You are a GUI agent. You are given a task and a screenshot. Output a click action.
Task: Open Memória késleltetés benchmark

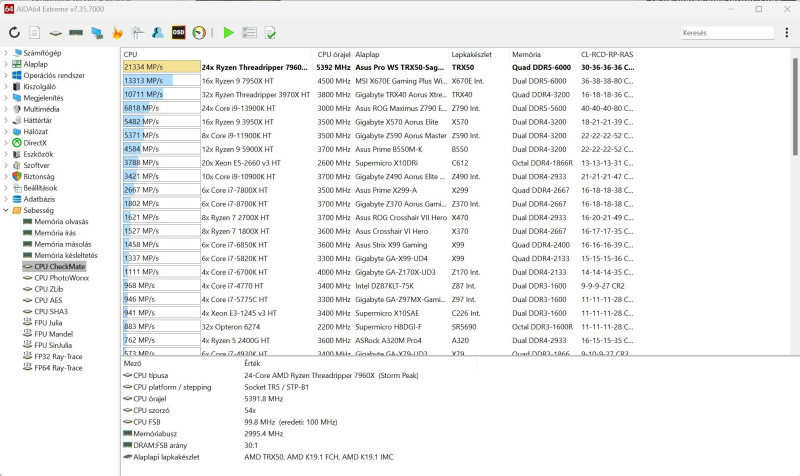(66, 255)
